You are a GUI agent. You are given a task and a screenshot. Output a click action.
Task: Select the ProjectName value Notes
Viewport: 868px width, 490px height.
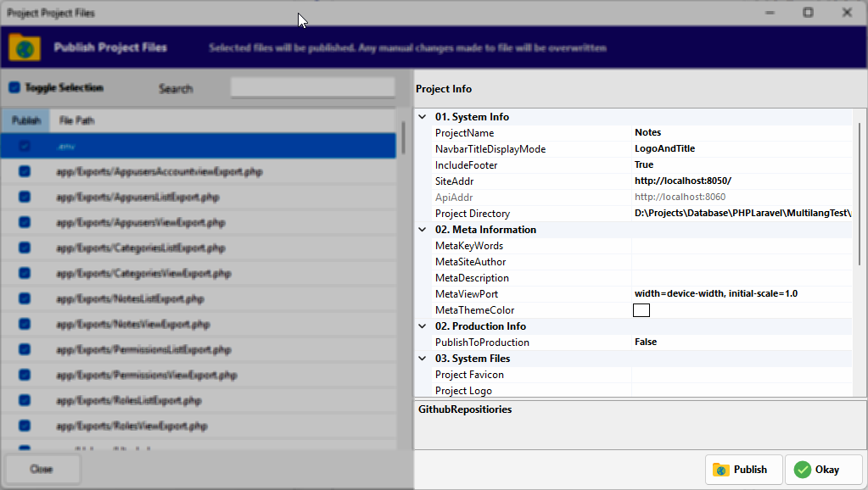tap(647, 133)
